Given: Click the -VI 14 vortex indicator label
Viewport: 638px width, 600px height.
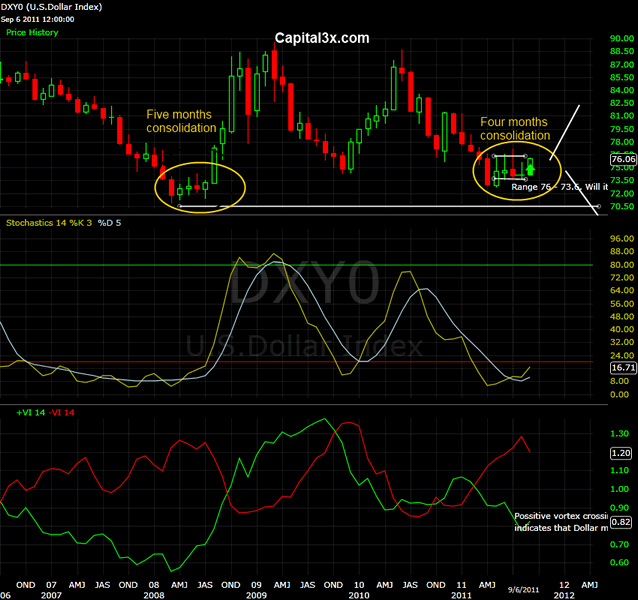Looking at the screenshot, I should pos(62,413).
